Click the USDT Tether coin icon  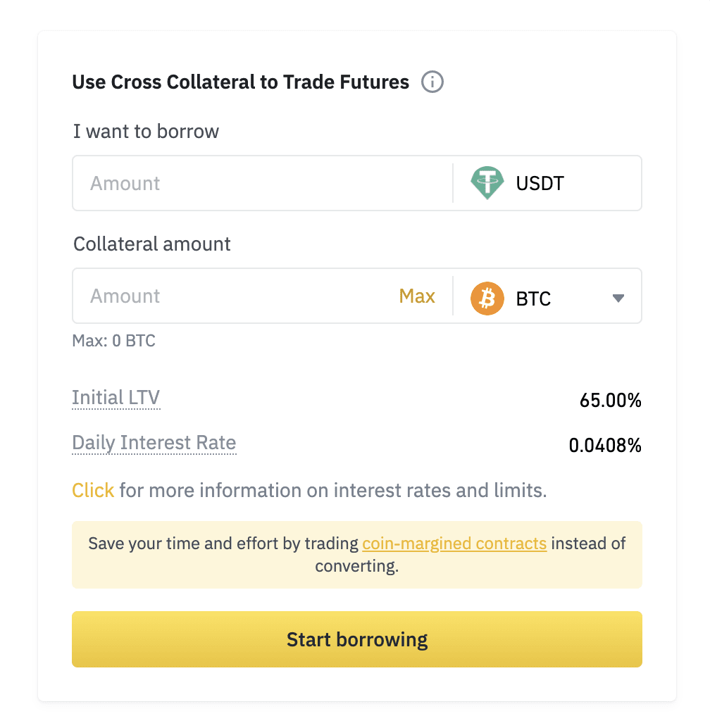click(487, 183)
